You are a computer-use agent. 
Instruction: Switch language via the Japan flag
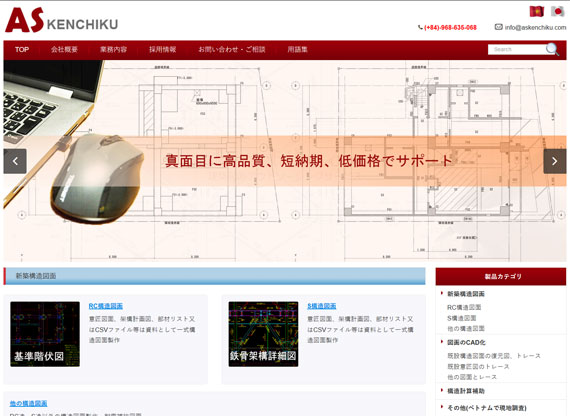pyautogui.click(x=557, y=11)
